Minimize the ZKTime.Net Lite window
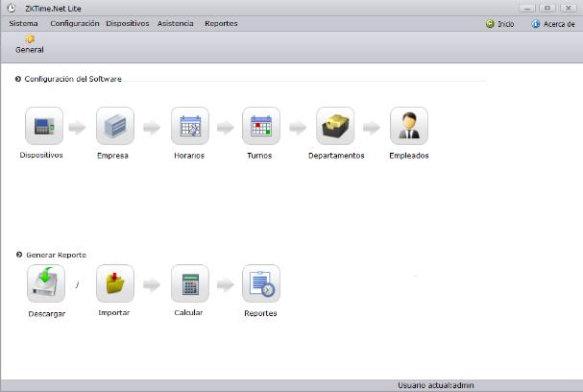Screen dimensions: 583x392 (x=527, y=8)
